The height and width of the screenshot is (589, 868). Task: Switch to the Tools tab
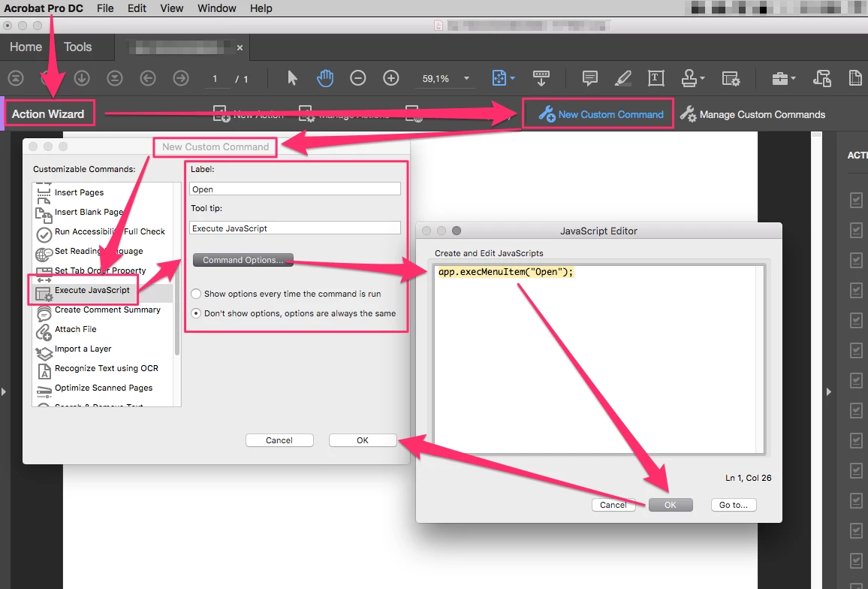[x=77, y=47]
